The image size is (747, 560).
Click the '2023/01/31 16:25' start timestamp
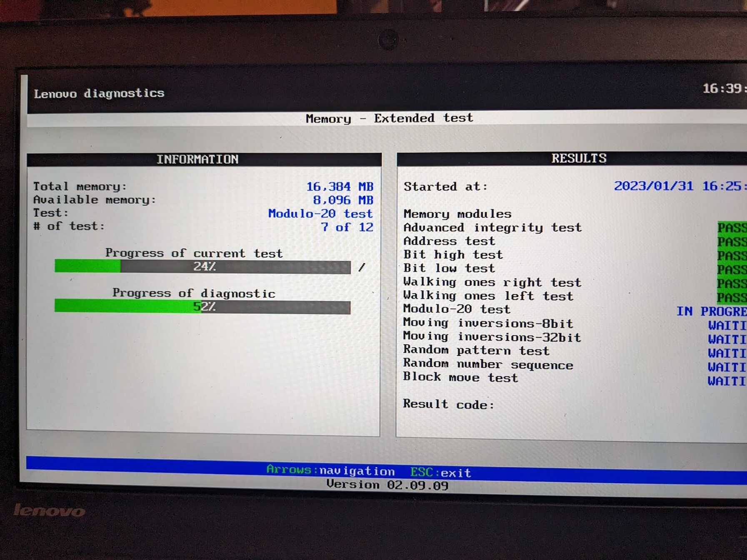[x=680, y=186]
